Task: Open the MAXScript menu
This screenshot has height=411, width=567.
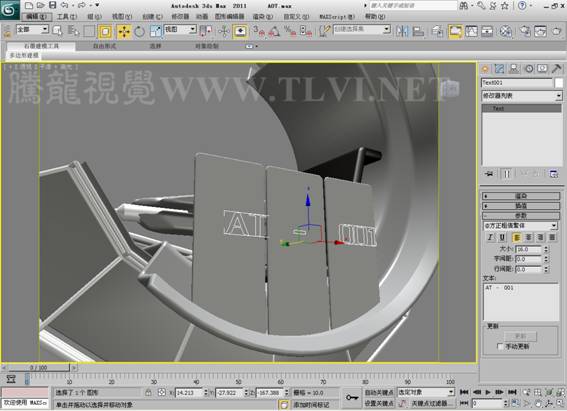Action: 337,17
